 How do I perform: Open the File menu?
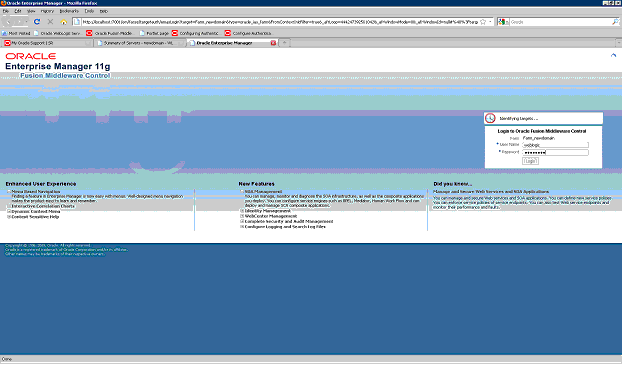click(x=6, y=11)
